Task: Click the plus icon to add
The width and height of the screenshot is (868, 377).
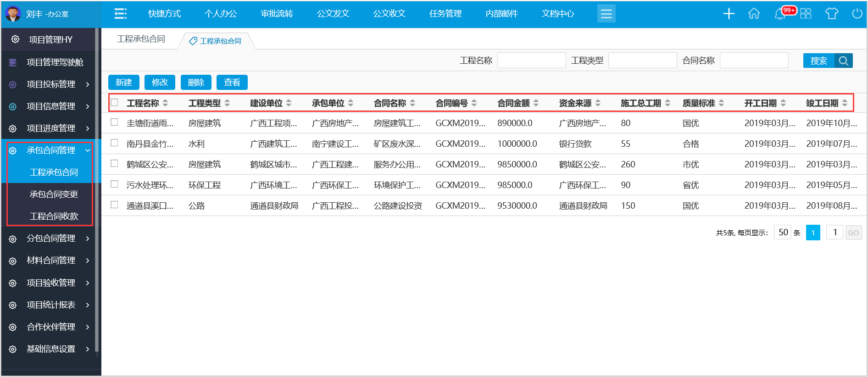Action: pos(729,14)
